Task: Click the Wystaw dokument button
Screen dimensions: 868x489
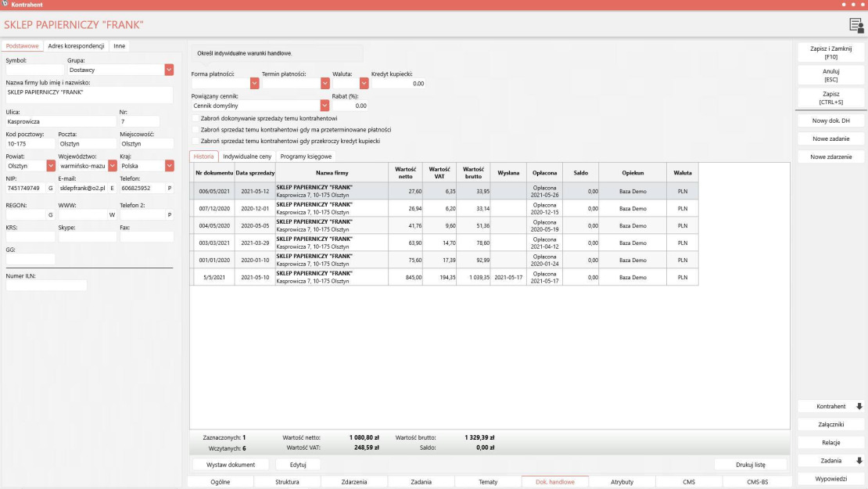Action: coord(231,465)
